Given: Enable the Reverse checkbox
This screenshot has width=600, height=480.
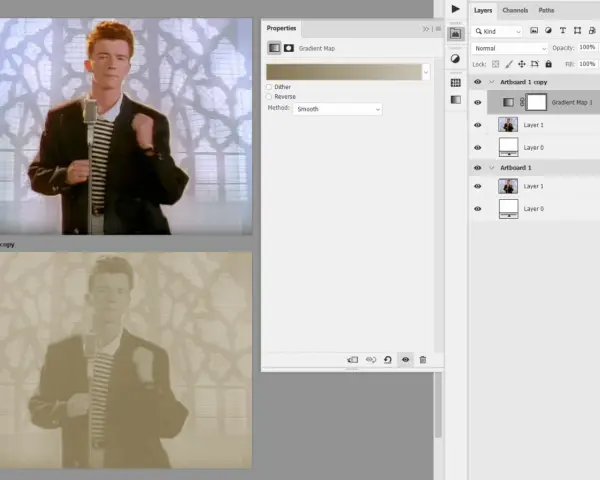Looking at the screenshot, I should (x=269, y=96).
